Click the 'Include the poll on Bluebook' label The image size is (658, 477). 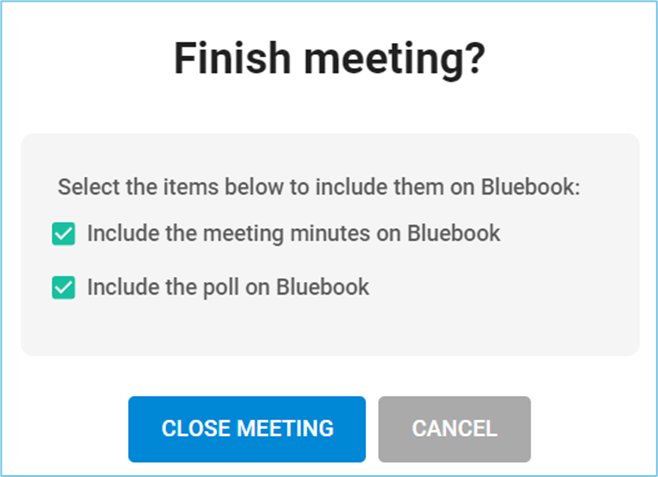point(228,288)
